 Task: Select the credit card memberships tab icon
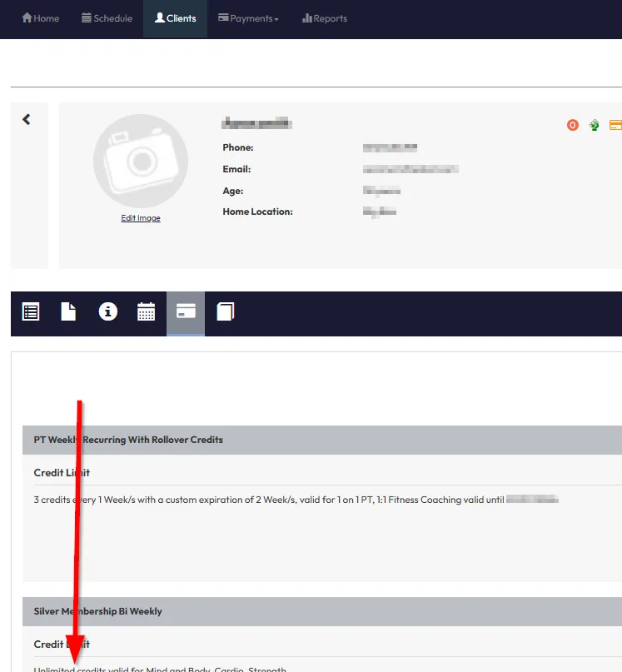(x=186, y=312)
